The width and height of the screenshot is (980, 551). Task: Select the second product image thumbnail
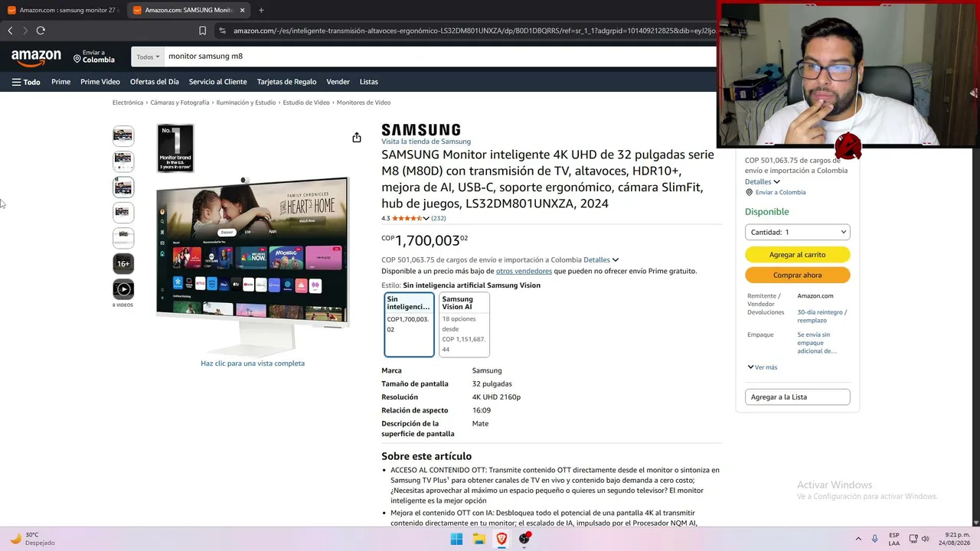pyautogui.click(x=123, y=161)
